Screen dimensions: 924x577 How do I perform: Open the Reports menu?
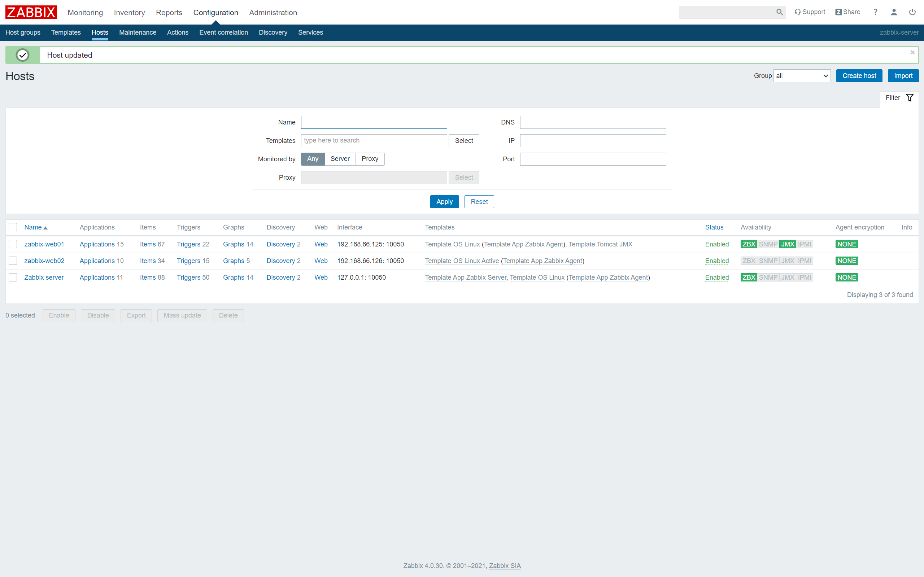[x=169, y=12]
